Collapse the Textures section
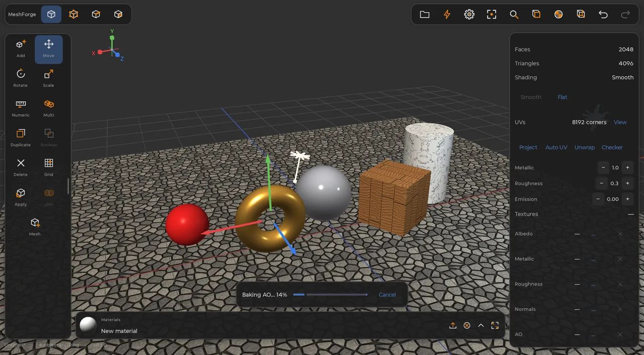 630,214
